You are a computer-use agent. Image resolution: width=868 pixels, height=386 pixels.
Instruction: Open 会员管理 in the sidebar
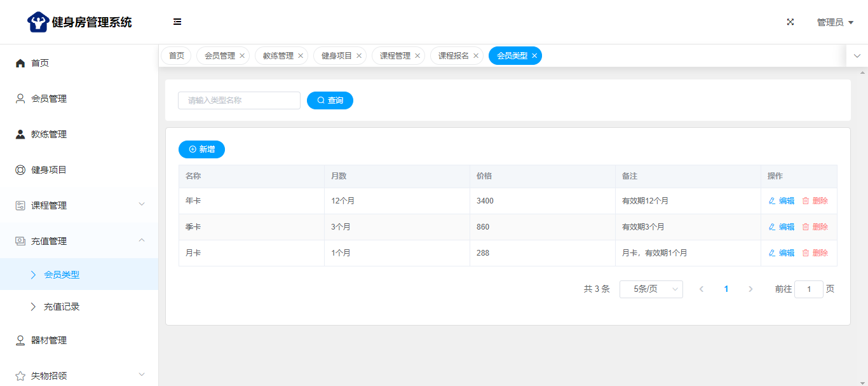point(49,99)
